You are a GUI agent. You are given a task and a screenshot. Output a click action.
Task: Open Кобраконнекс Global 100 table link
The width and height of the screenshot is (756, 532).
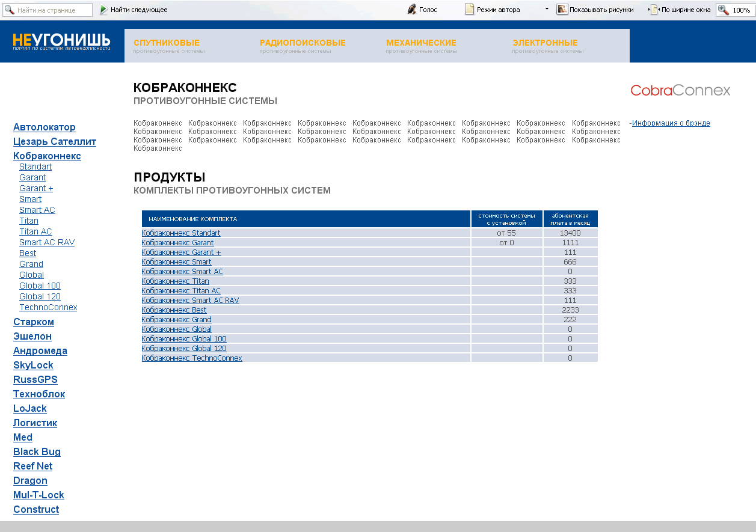184,339
